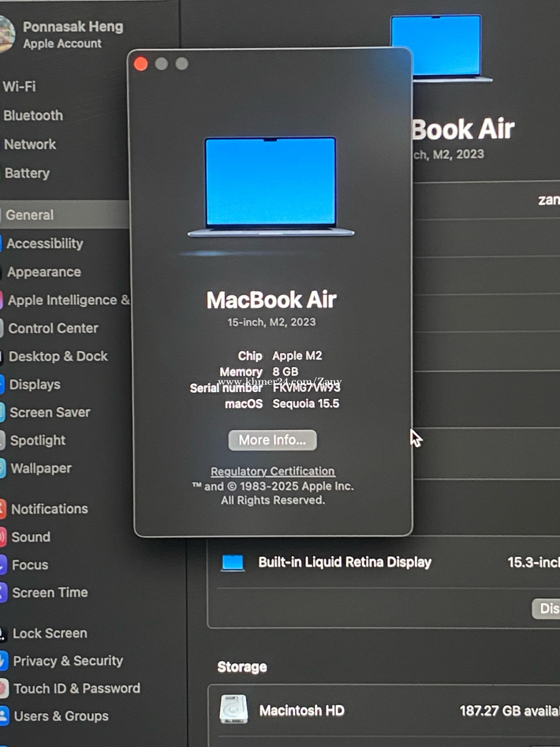Screen dimensions: 560x747
Task: Select General in the sidebar
Action: [64, 214]
